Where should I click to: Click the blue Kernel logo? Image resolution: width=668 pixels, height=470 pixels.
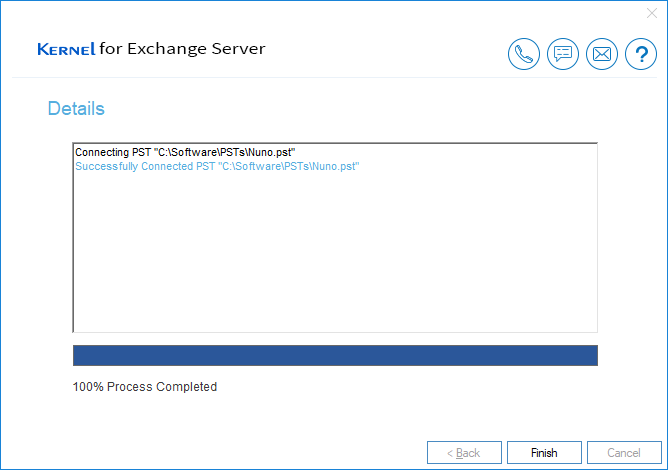[x=66, y=49]
